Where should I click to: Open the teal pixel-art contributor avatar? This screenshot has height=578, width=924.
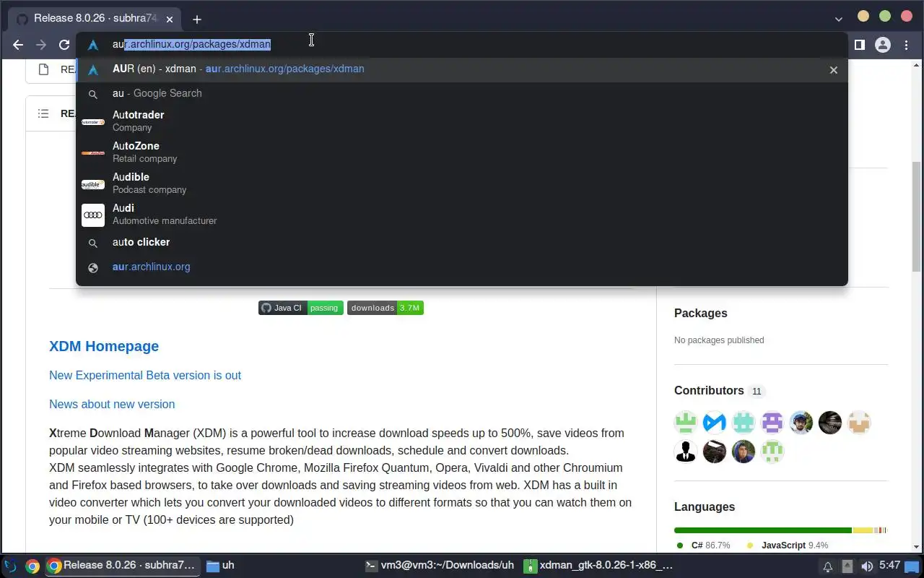[744, 422]
